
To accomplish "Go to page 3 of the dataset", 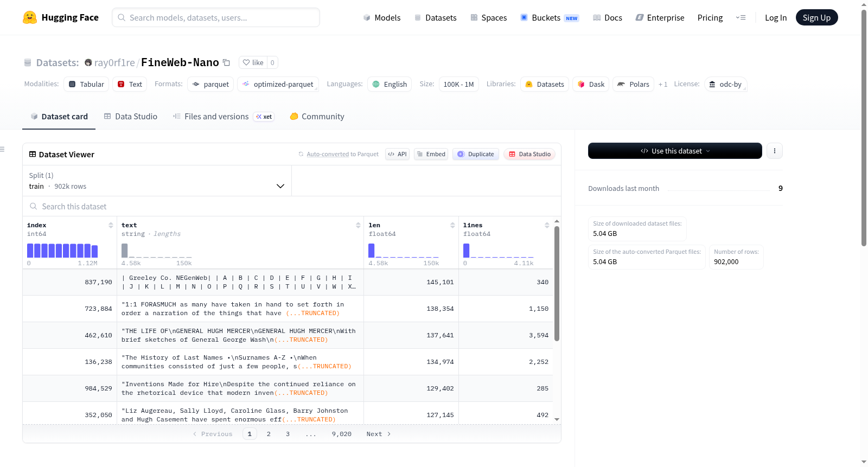I will click(288, 434).
